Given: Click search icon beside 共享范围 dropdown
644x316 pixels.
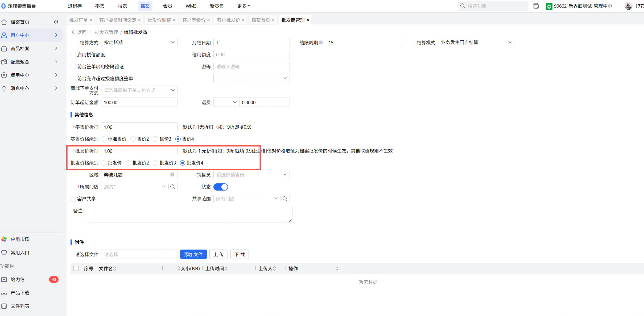Looking at the screenshot, I should pyautogui.click(x=285, y=199).
